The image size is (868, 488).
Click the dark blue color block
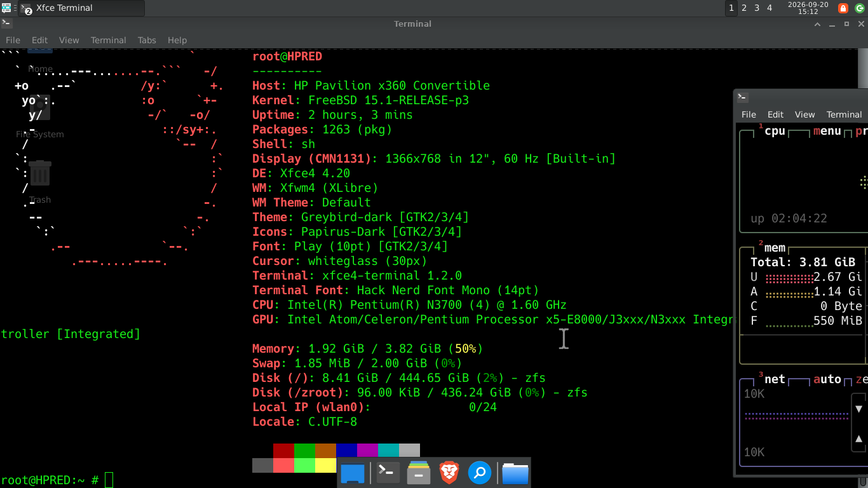[346, 451]
